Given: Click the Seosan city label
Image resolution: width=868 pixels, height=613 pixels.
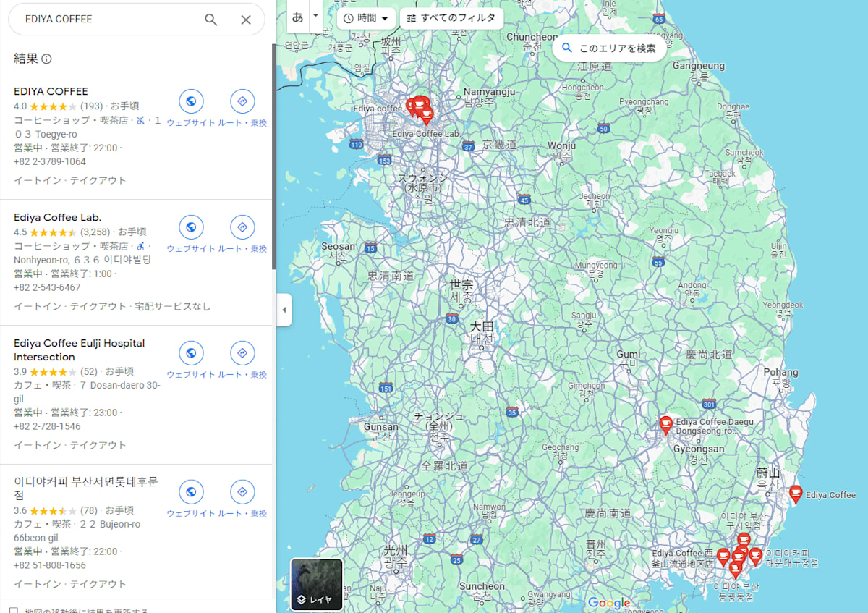Looking at the screenshot, I should 339,246.
